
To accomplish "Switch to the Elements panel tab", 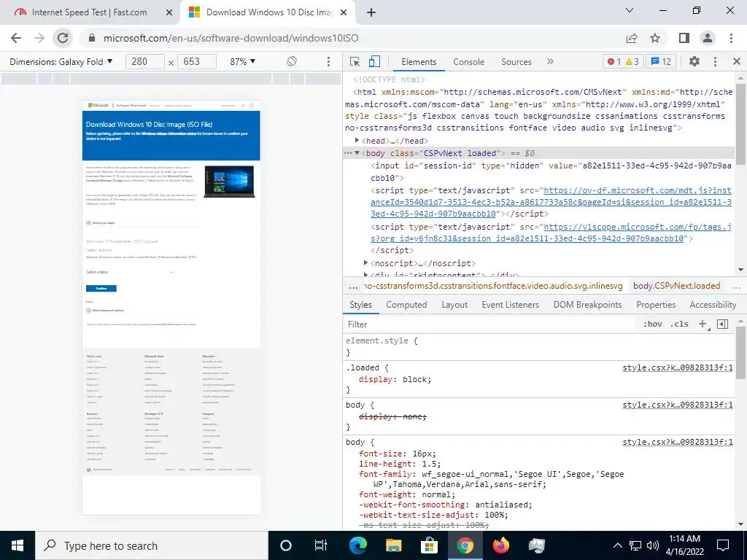I will click(419, 61).
